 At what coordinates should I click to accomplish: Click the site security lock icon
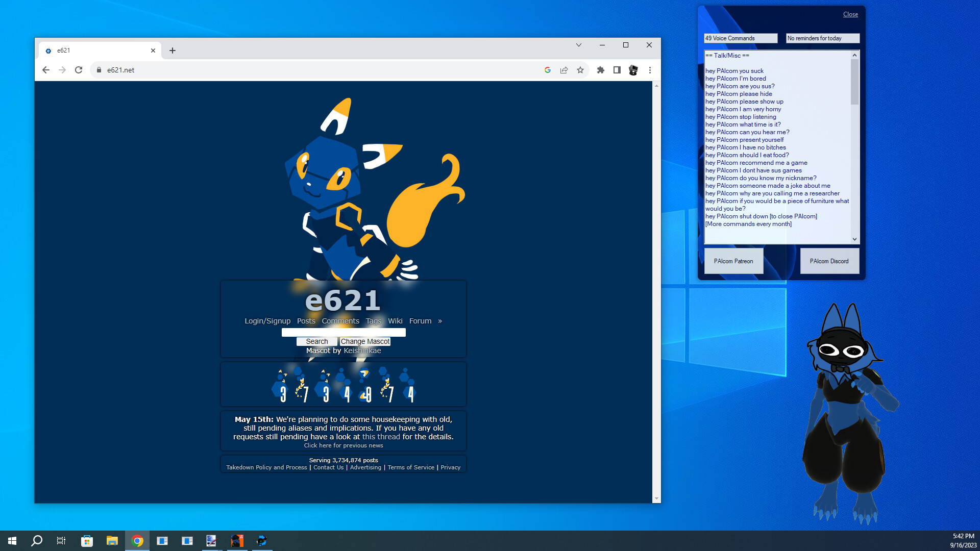tap(99, 70)
